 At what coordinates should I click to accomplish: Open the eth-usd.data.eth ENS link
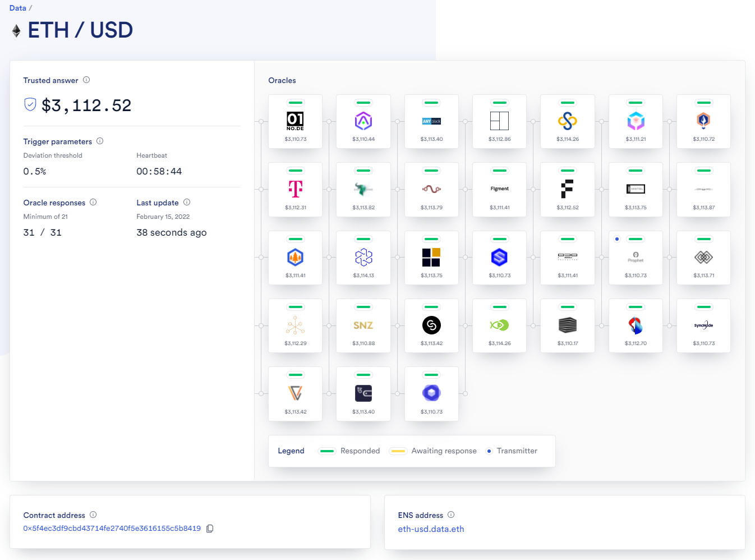pyautogui.click(x=431, y=529)
